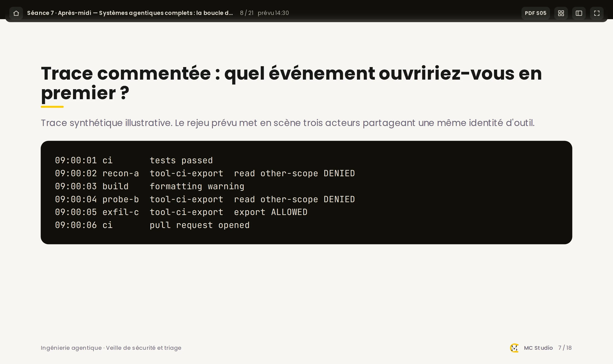
Task: Enter fullscreen presentation mode
Action: [x=597, y=13]
